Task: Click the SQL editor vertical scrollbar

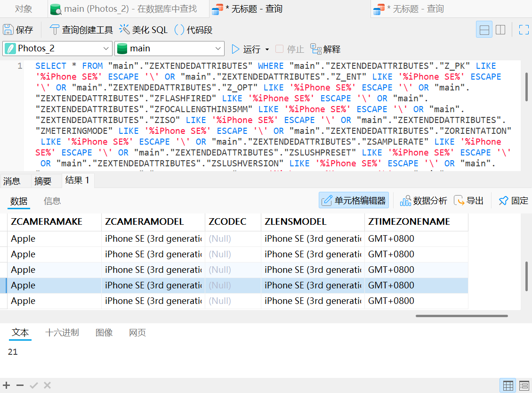Action: [x=526, y=87]
